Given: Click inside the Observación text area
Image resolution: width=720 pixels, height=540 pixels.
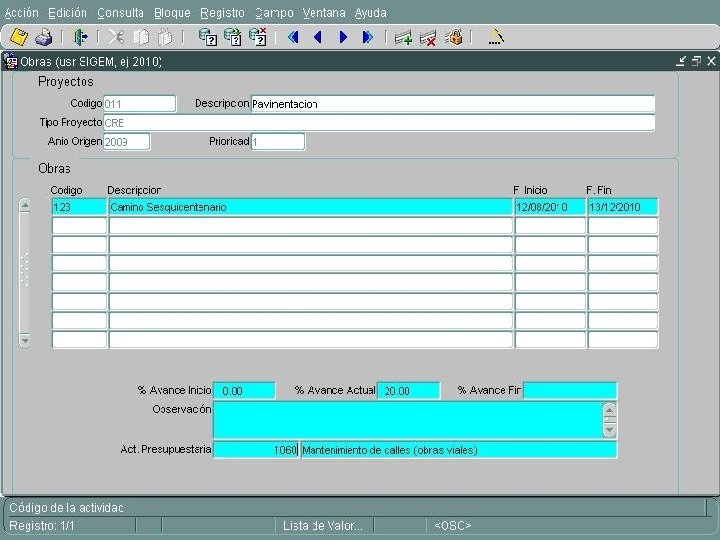Looking at the screenshot, I should [408, 420].
